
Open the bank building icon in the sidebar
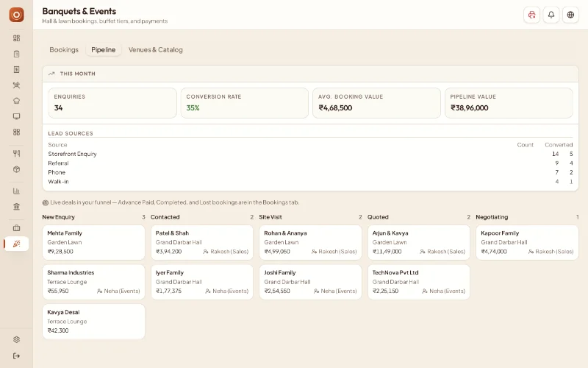[x=16, y=207]
